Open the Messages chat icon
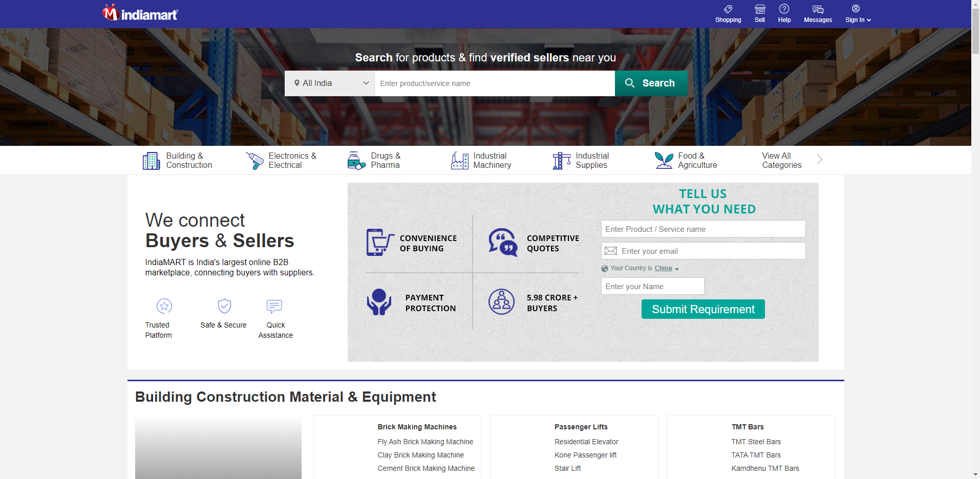Screen dimensions: 980x479 pos(818,9)
